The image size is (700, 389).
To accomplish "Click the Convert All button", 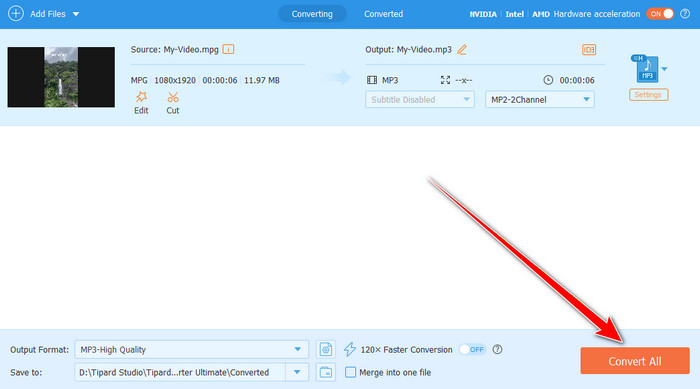I will click(635, 361).
